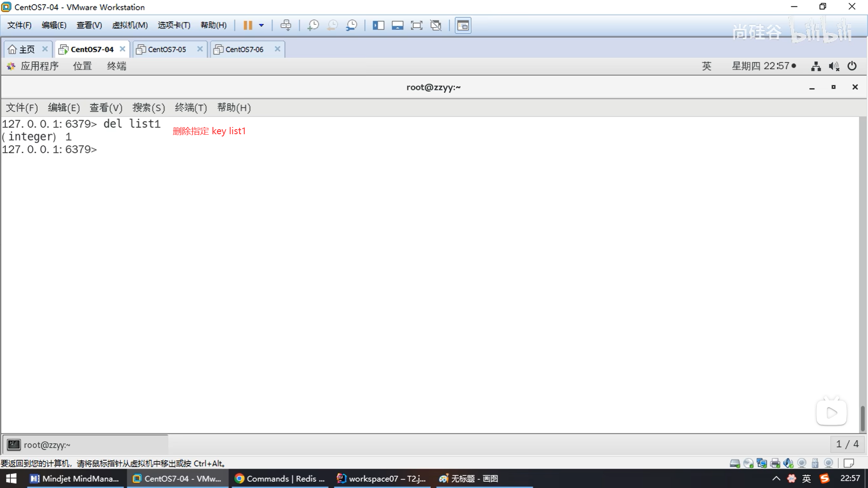The image size is (868, 488).
Task: Click the root@zzyy taskbar window button
Action: click(47, 445)
